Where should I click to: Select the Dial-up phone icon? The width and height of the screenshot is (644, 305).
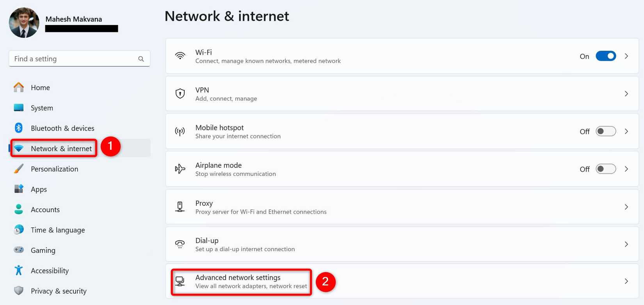pos(180,244)
